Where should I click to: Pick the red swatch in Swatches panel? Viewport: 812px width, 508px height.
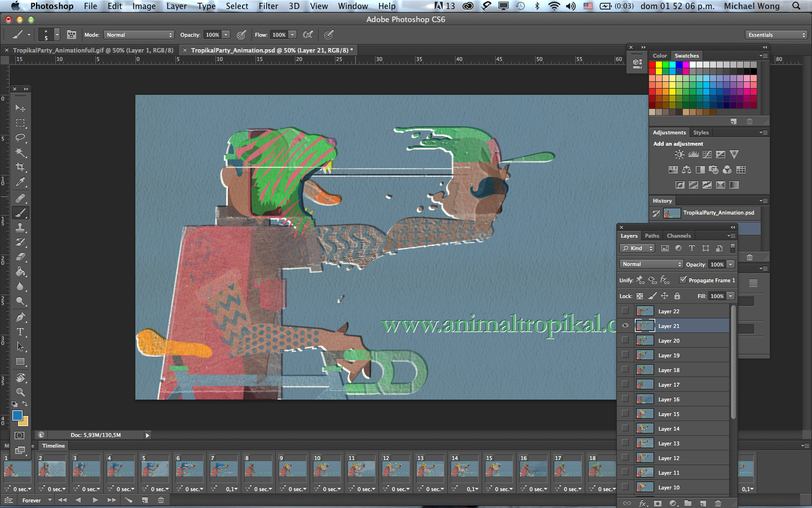coord(652,65)
